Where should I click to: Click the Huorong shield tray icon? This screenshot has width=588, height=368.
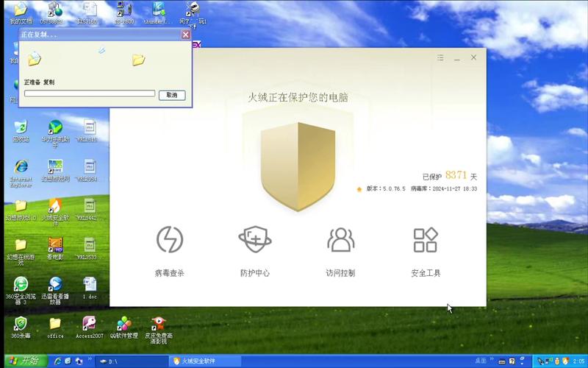[564, 361]
